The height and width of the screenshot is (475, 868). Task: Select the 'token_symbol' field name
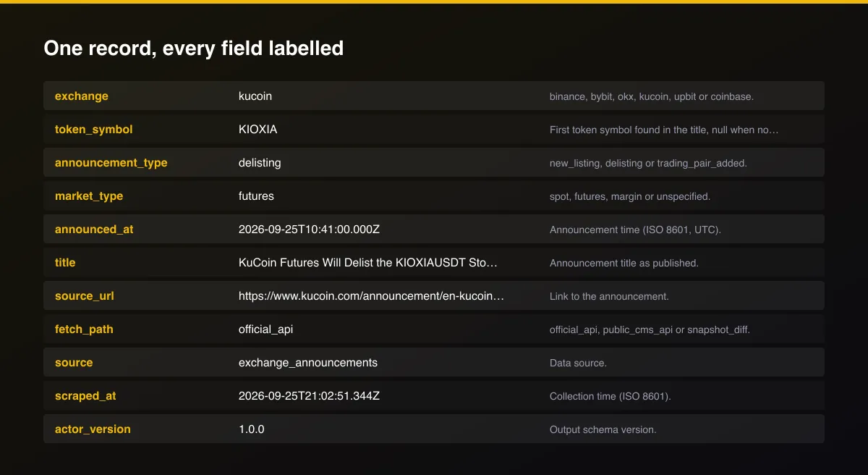pyautogui.click(x=94, y=130)
